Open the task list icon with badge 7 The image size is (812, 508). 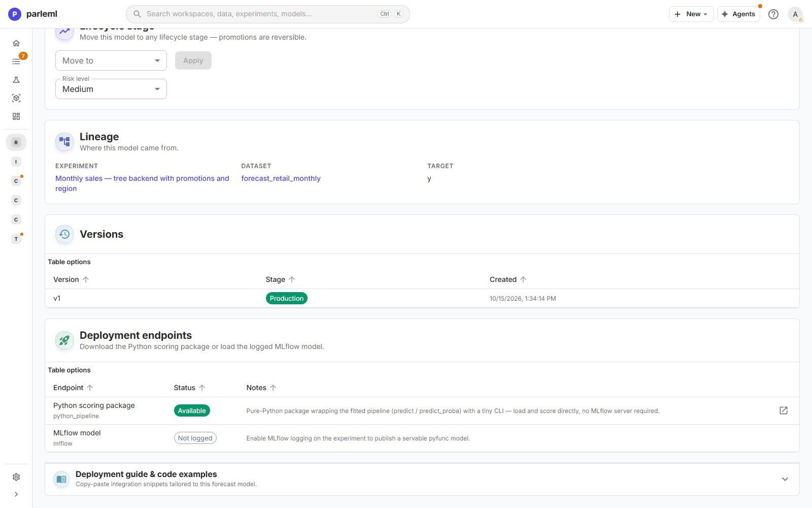[16, 61]
